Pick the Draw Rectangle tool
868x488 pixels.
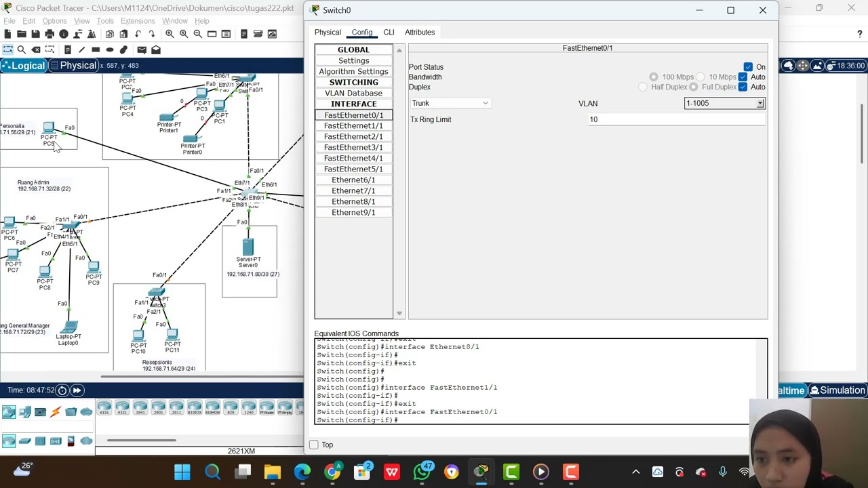(96, 49)
